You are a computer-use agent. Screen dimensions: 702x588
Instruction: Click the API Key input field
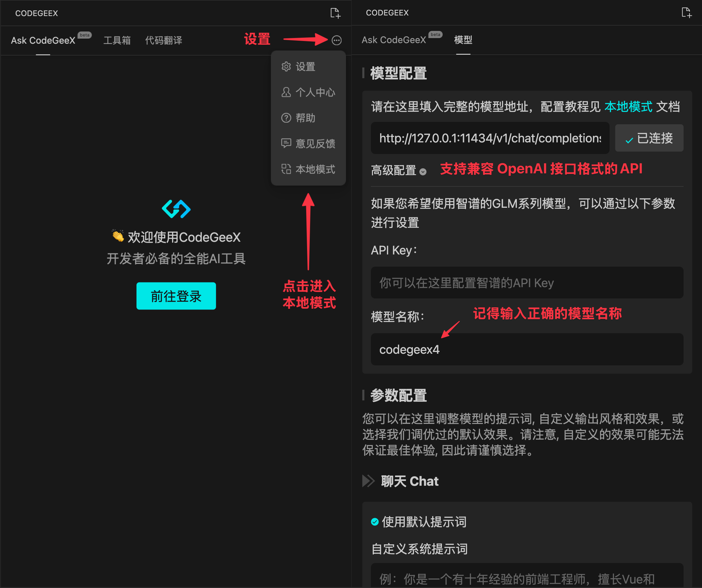coord(527,283)
